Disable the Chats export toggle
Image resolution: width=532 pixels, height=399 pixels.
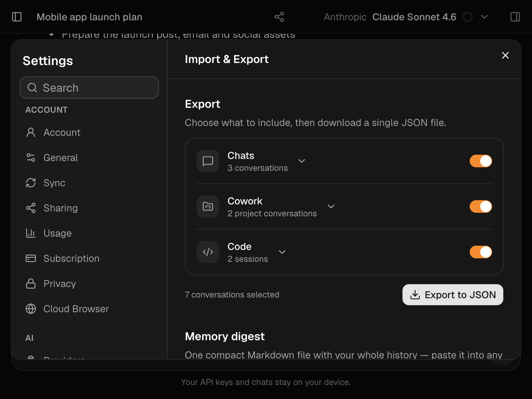coord(481,161)
